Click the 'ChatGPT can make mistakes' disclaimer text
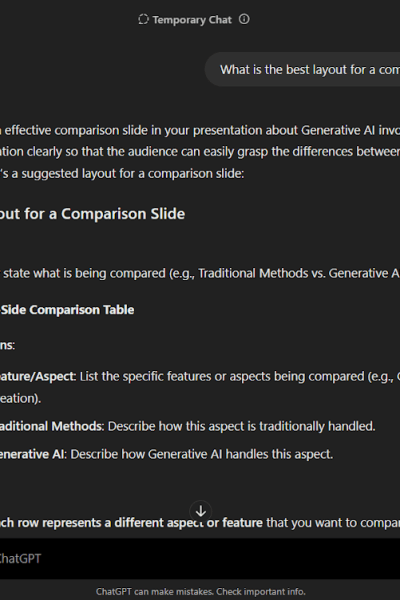Image resolution: width=400 pixels, height=600 pixels. point(201,592)
